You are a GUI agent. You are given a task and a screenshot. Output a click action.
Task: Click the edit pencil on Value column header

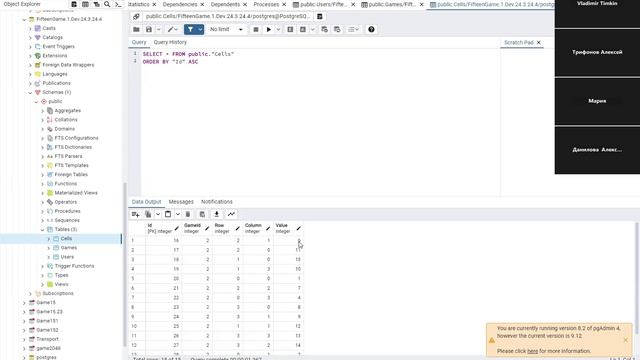pyautogui.click(x=298, y=229)
